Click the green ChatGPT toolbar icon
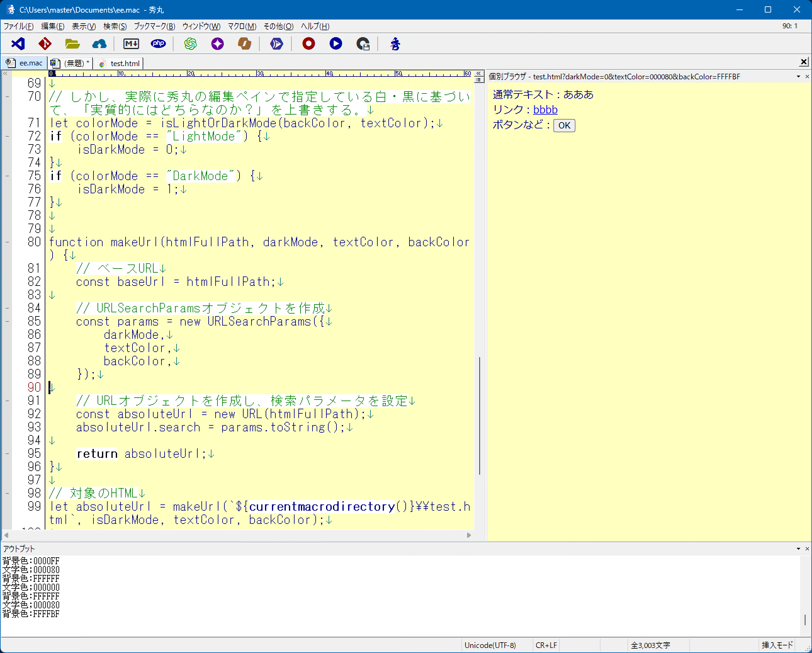The width and height of the screenshot is (812, 653). [x=190, y=44]
